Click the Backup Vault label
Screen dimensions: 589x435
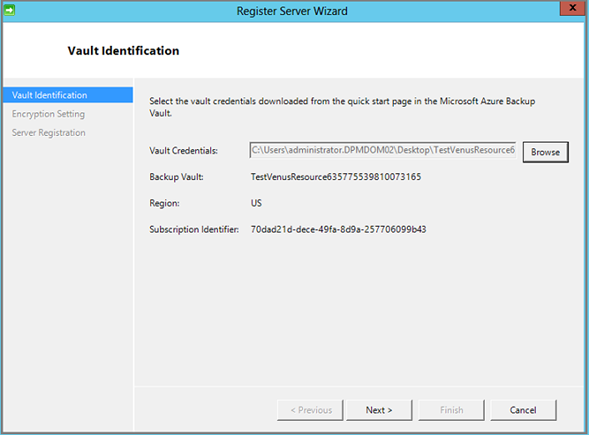point(176,177)
